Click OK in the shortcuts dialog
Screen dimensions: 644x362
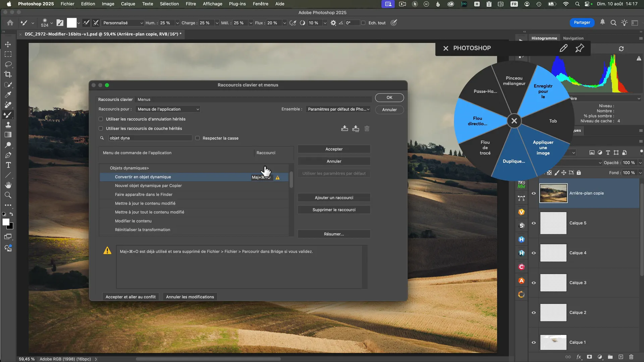point(389,98)
